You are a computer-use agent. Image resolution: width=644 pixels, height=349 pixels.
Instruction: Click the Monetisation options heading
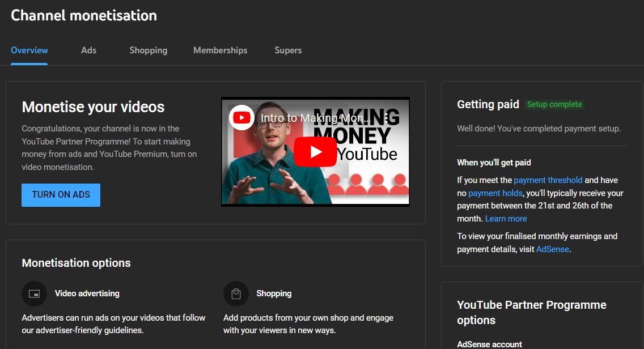coord(76,263)
